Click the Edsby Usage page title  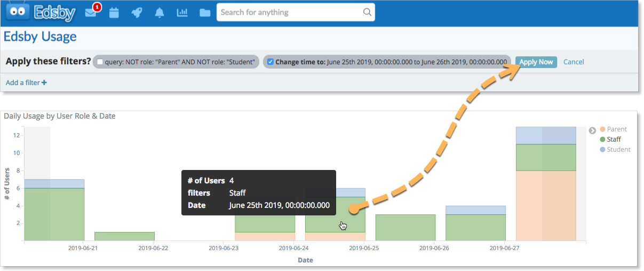(40, 37)
